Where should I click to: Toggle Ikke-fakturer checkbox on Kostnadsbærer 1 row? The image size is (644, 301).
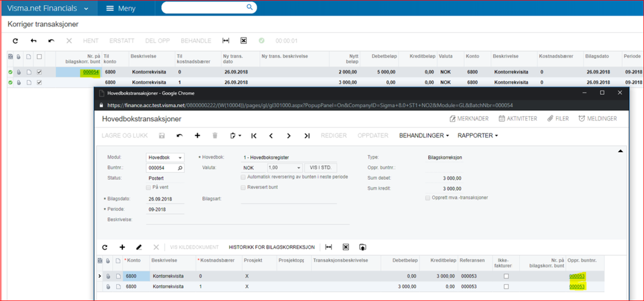506,286
